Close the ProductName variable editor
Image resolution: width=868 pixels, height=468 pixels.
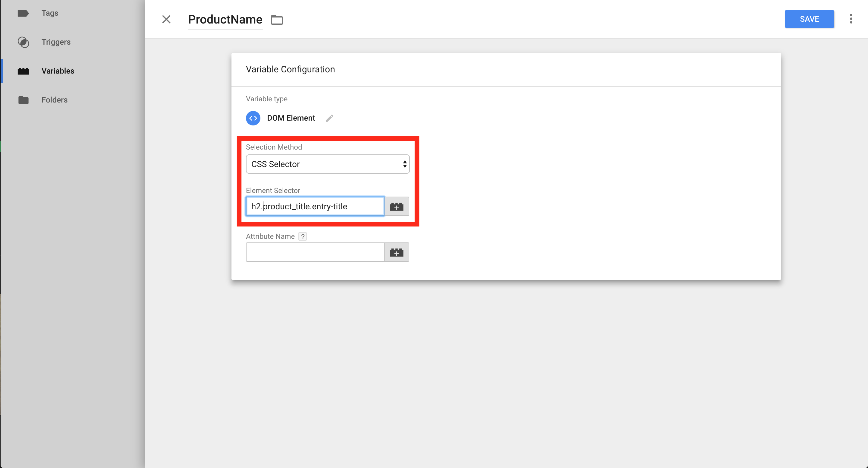166,19
